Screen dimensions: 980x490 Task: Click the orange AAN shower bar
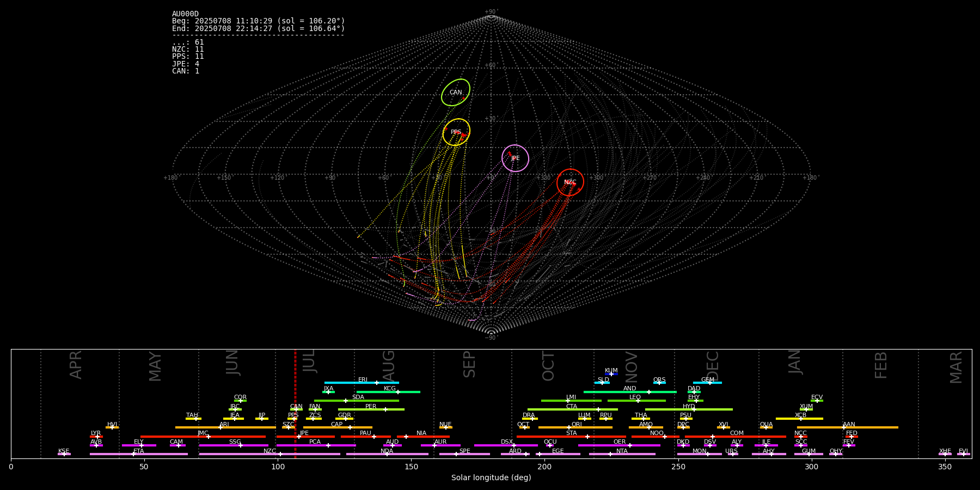pos(848,427)
